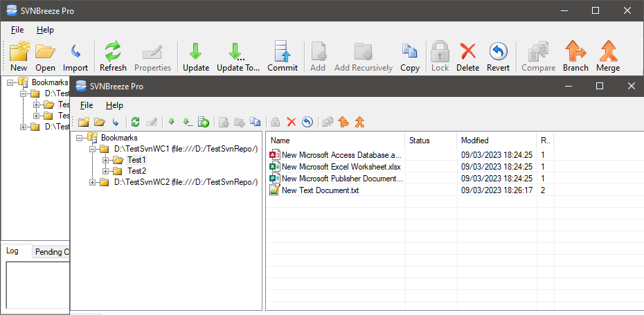Click Update in the back window's toolbar
This screenshot has height=315, width=644.
[196, 57]
